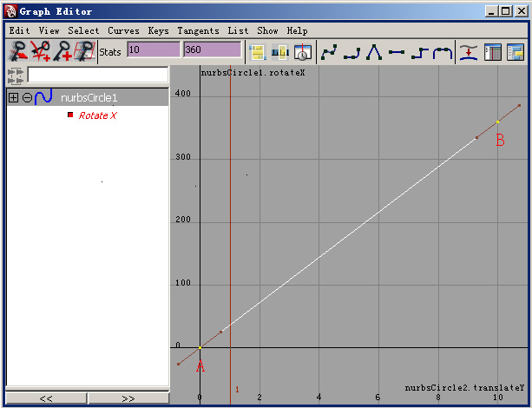Expand nurbsCircle1 with the plus box

(x=13, y=98)
